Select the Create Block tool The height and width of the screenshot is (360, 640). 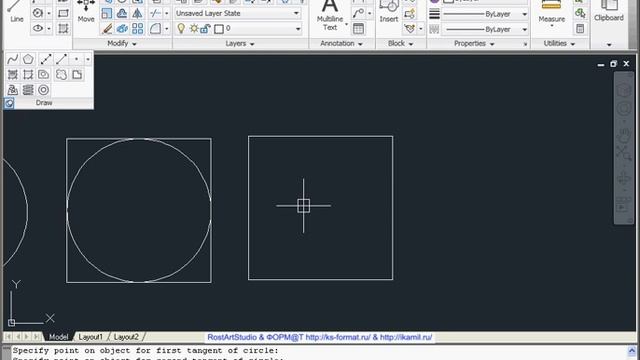409,13
